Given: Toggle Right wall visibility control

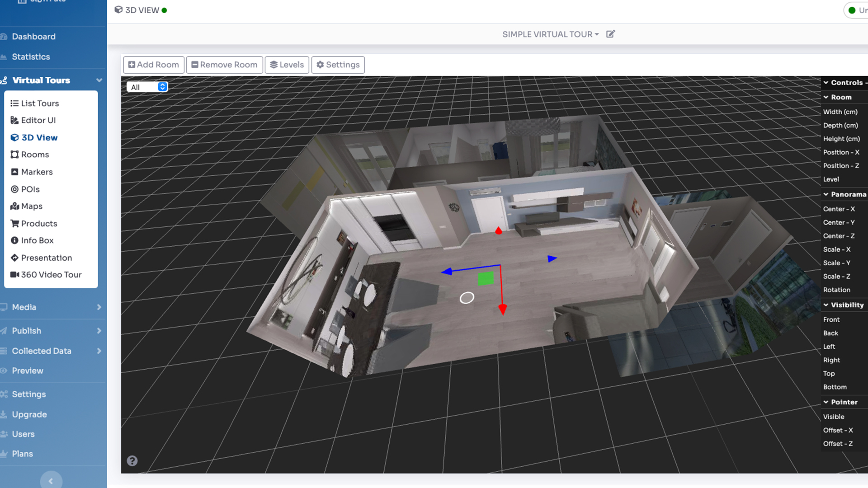Looking at the screenshot, I should pos(844,360).
